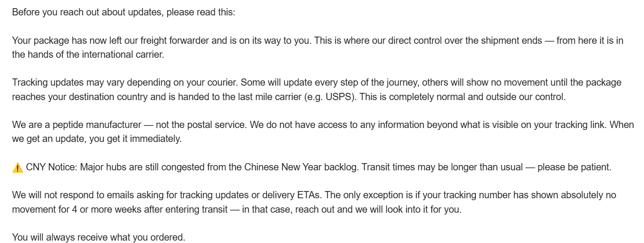Click the warning icon beside CNY Notice

pos(17,168)
